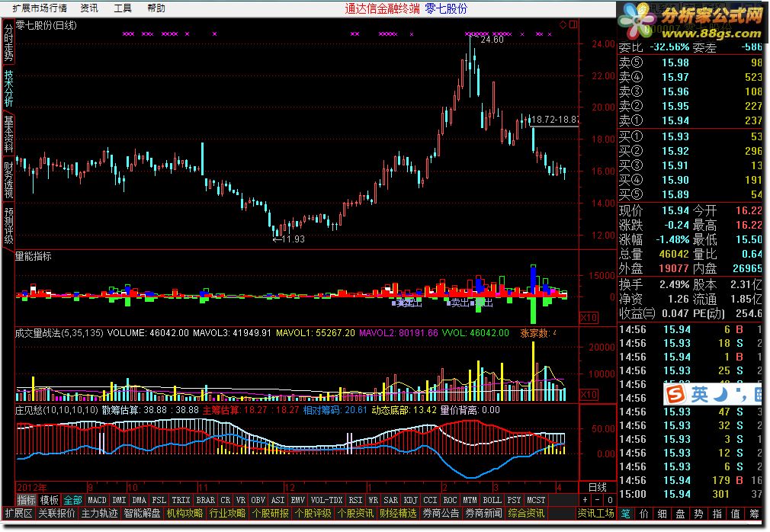Viewport: 770px width, 532px height.
Task: Apply the RSI indicator
Action: tap(355, 500)
